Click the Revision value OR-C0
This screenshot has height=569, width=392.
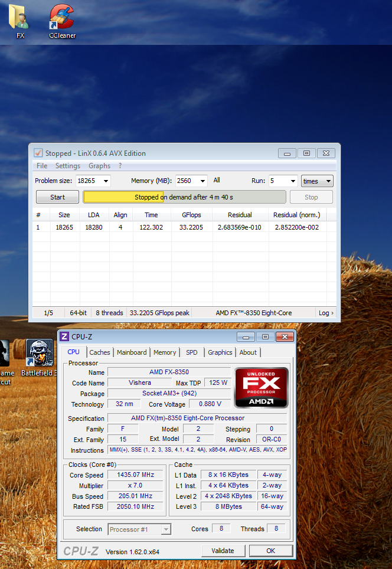pos(272,439)
